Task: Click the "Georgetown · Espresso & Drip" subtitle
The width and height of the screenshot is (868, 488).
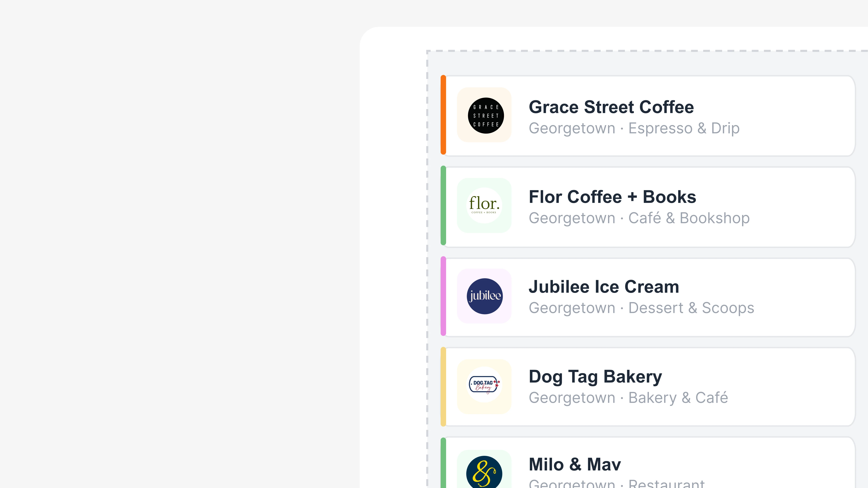Action: [x=634, y=128]
